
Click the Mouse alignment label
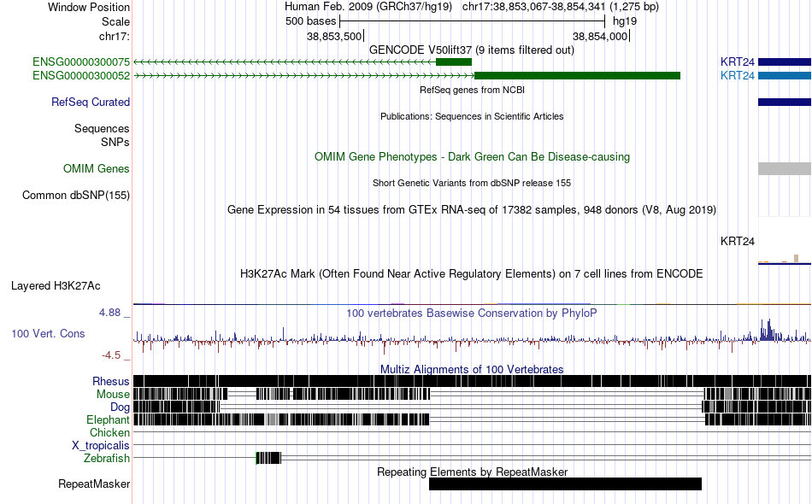[x=113, y=395]
